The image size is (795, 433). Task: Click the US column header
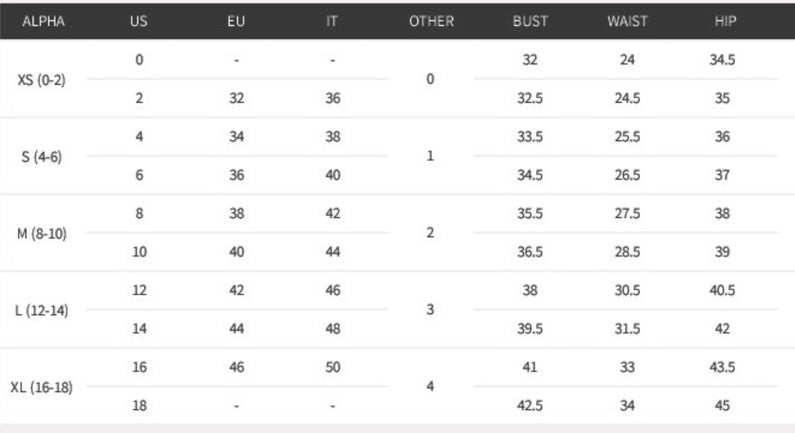click(139, 21)
